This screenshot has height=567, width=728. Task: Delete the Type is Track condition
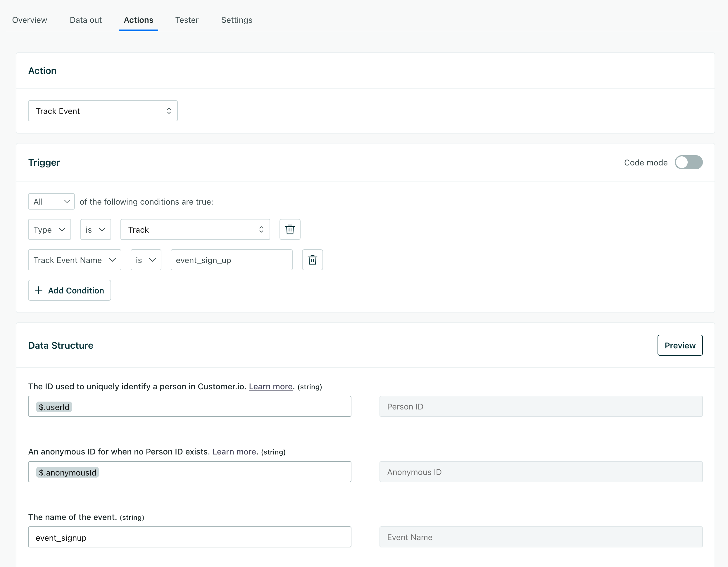pos(290,229)
